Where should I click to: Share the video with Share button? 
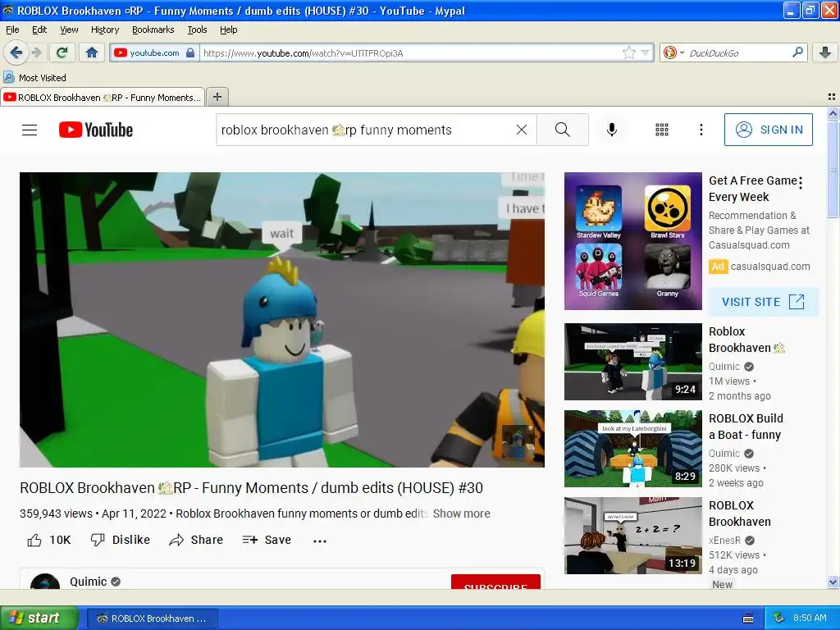coord(196,540)
